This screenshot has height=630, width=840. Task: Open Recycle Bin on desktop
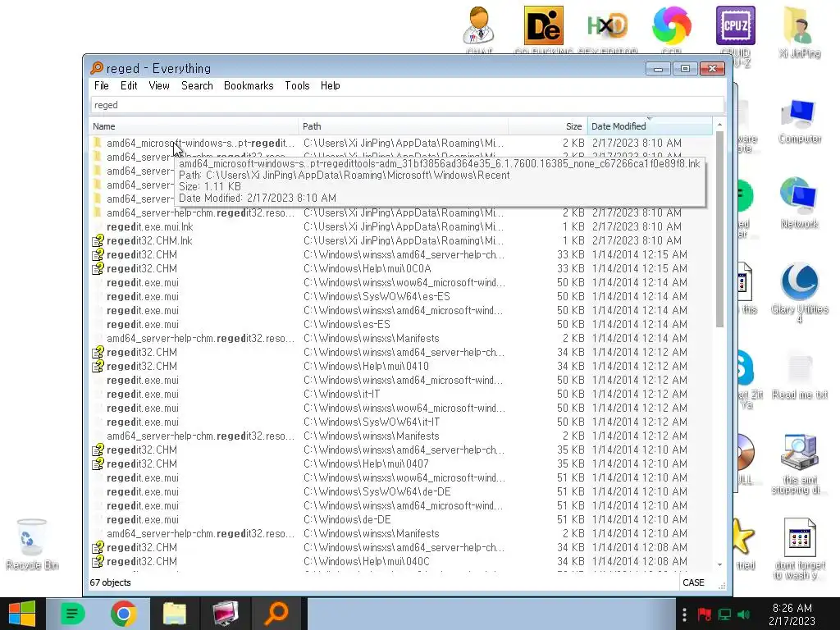[x=32, y=545]
